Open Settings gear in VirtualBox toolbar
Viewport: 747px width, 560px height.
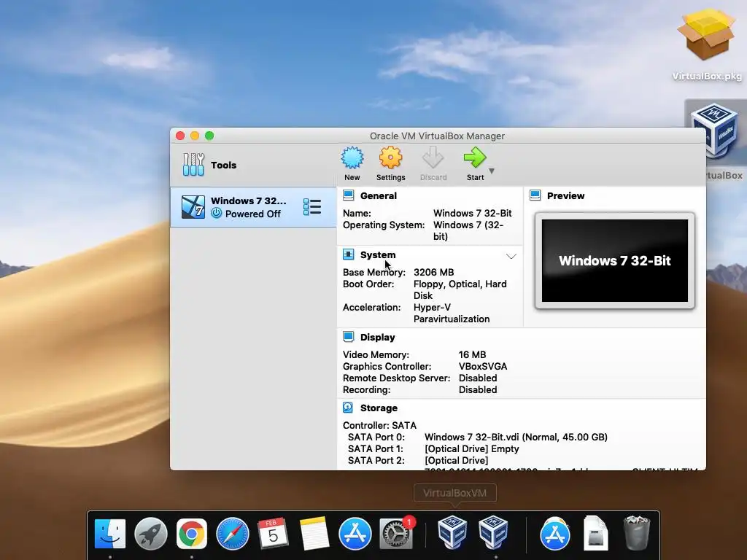coord(391,157)
